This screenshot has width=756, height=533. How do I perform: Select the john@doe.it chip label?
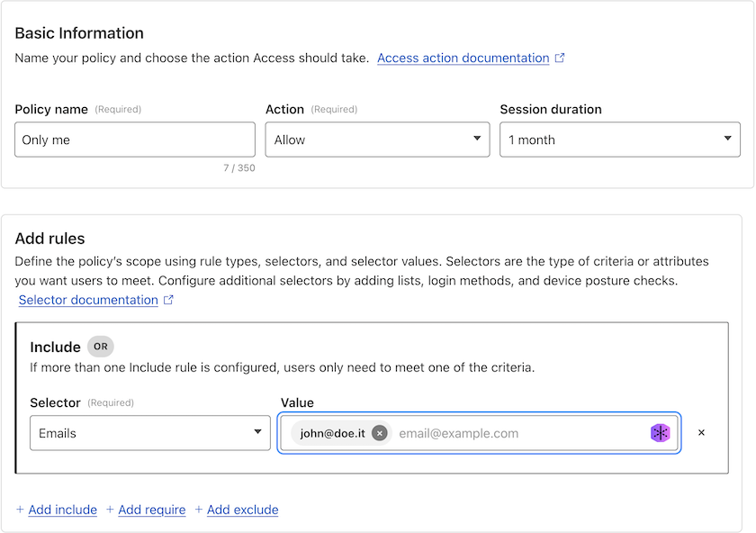332,433
